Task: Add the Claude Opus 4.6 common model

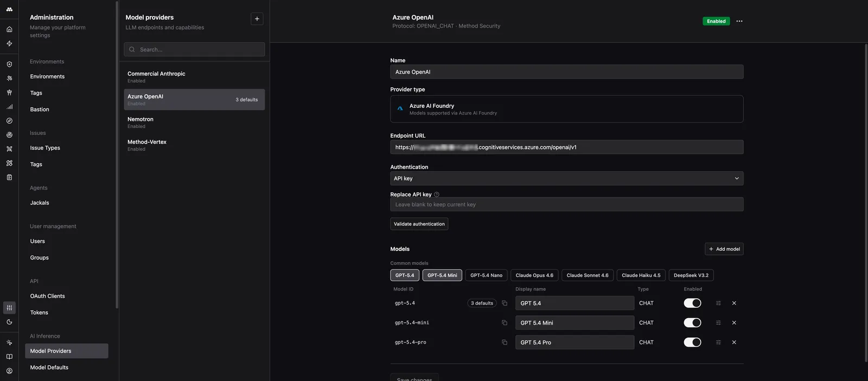Action: coord(534,275)
